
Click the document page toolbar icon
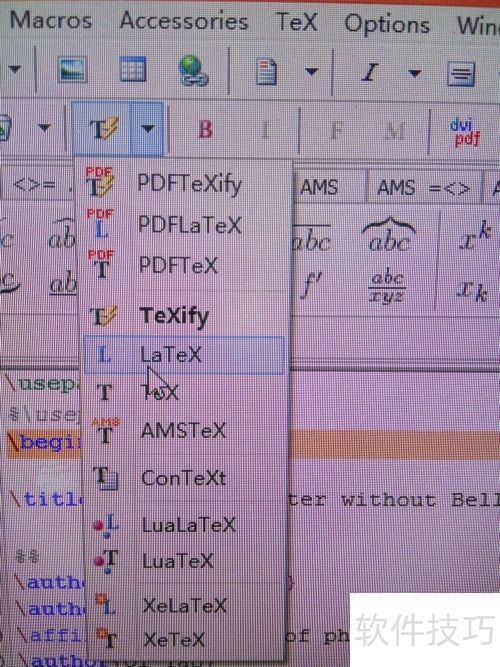click(x=267, y=72)
